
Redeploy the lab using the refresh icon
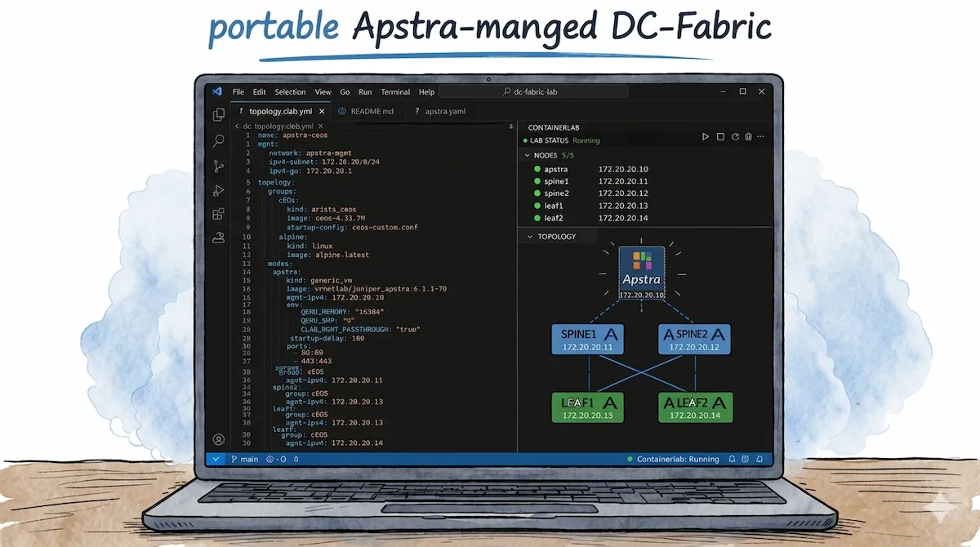coord(735,136)
